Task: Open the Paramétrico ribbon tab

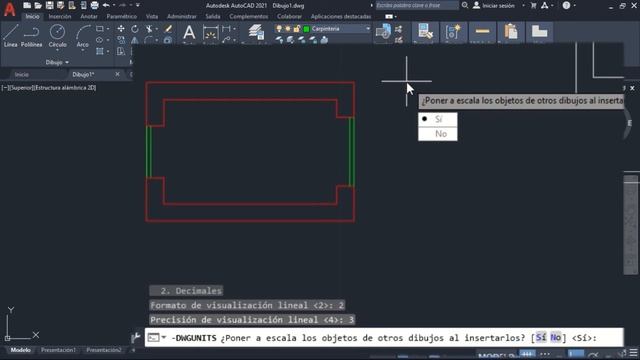Action: 122,17
